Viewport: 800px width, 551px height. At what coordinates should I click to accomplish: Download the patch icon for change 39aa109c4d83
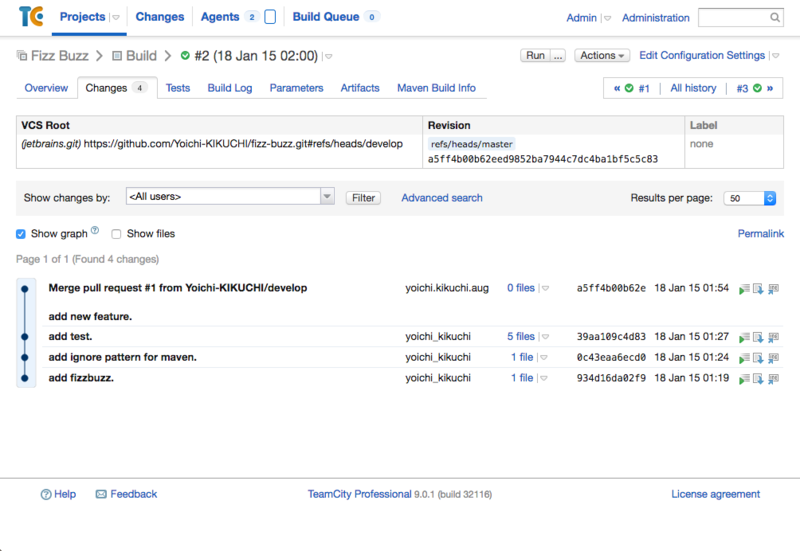tap(758, 337)
